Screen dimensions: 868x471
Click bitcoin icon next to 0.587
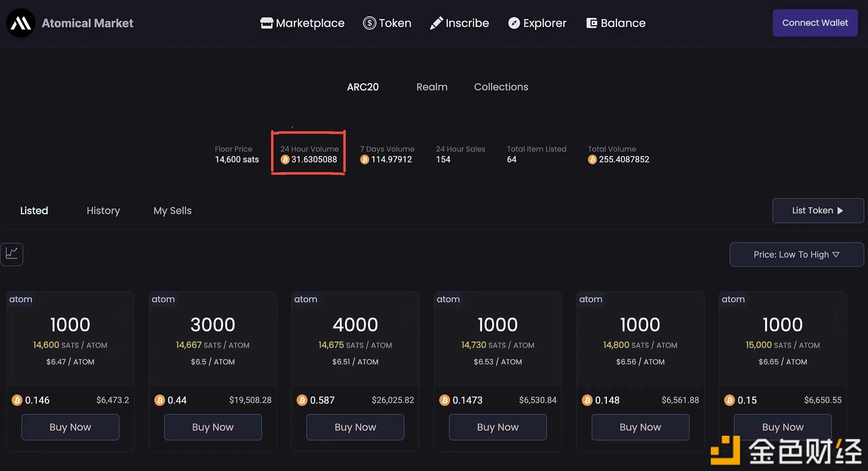pyautogui.click(x=302, y=400)
